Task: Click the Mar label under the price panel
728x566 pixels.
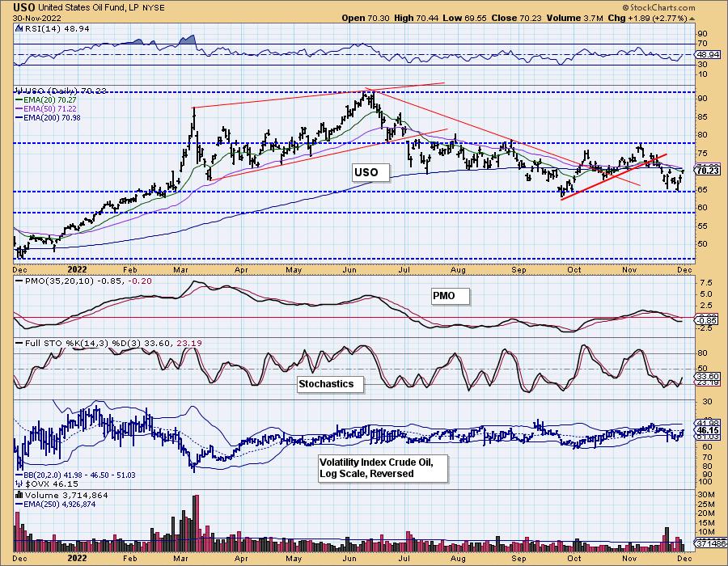Action: [180, 270]
